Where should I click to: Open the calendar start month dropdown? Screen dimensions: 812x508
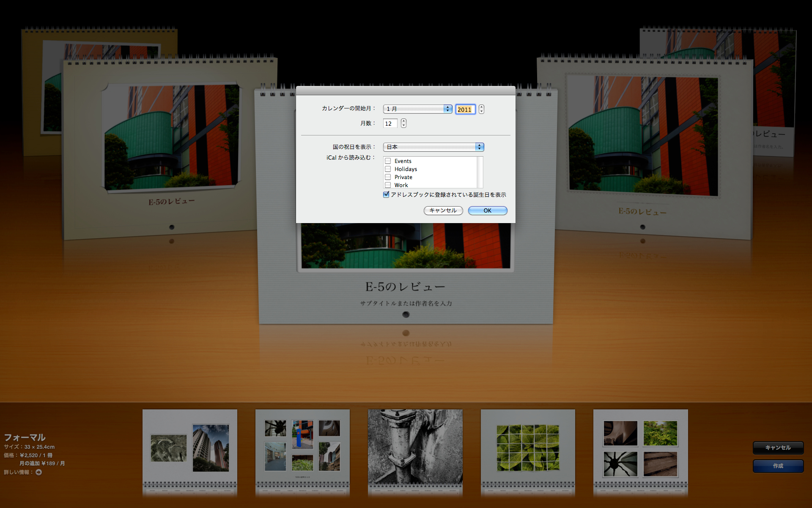click(x=417, y=109)
